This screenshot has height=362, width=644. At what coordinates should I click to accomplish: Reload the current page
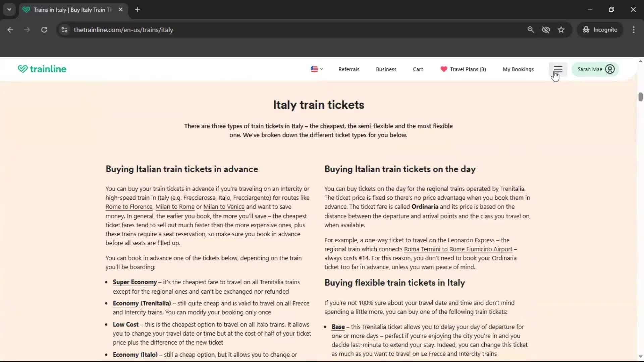coord(44,29)
